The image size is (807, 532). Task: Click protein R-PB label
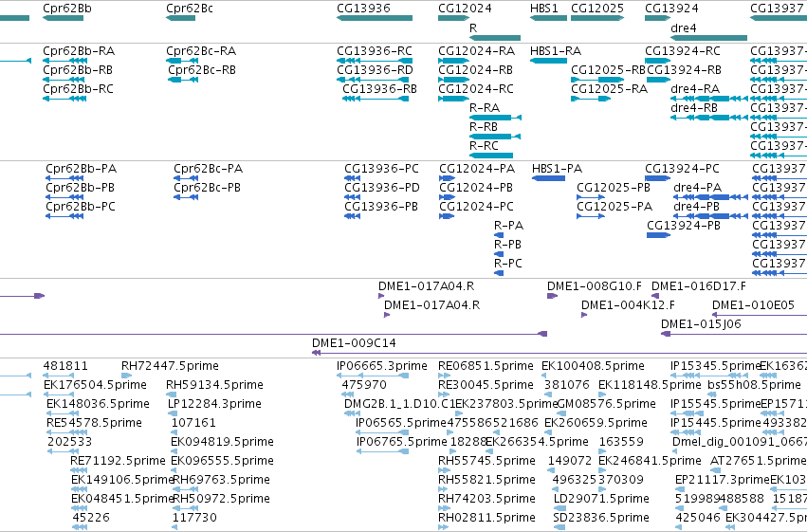[x=508, y=245]
